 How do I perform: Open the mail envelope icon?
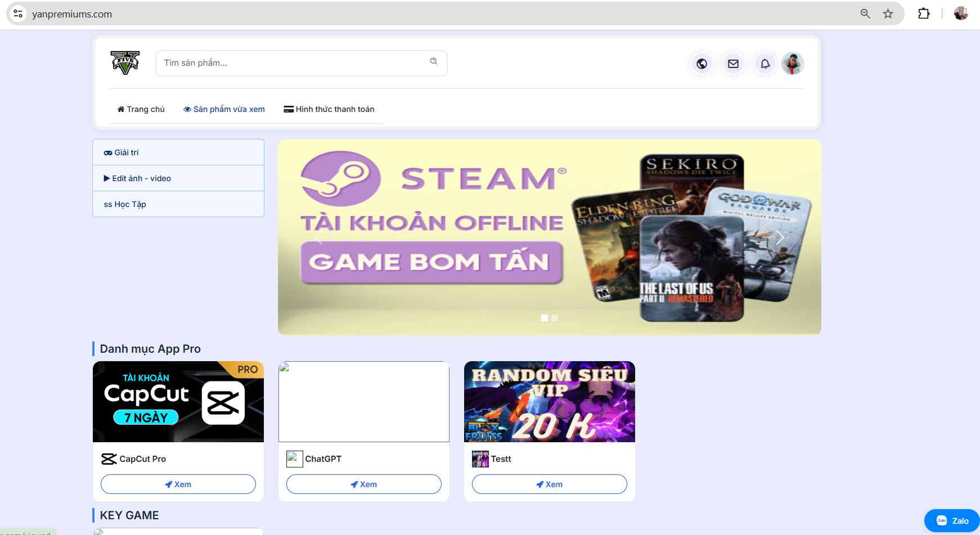[x=733, y=64]
